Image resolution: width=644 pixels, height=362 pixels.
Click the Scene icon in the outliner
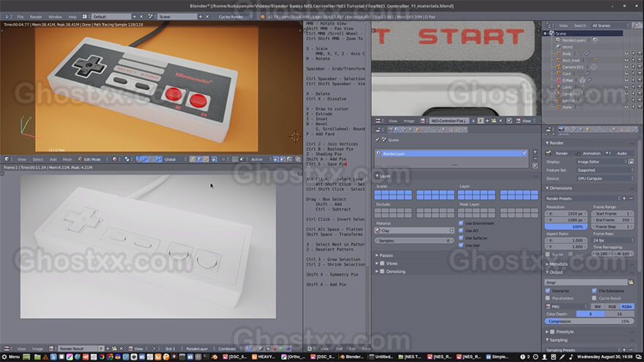click(x=552, y=33)
